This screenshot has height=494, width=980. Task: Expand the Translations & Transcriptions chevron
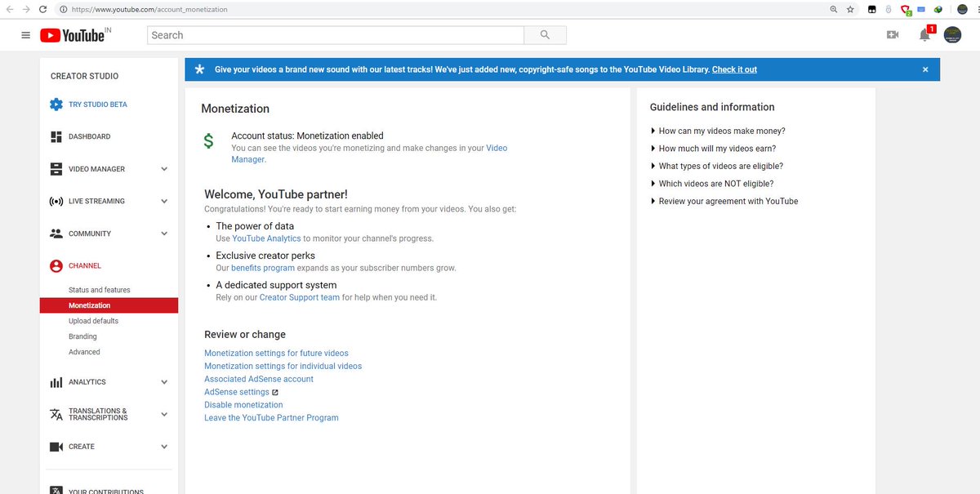click(164, 414)
